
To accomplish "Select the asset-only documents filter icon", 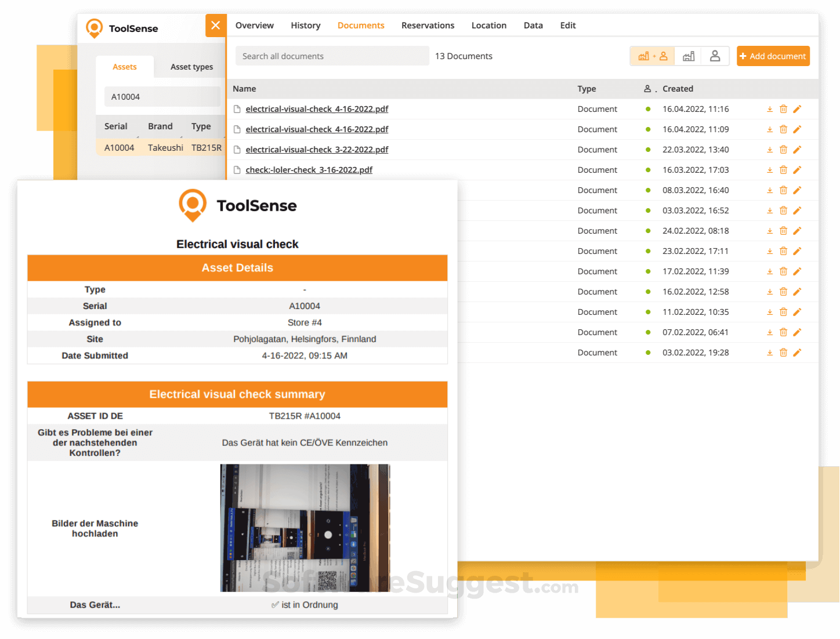I will tap(688, 56).
